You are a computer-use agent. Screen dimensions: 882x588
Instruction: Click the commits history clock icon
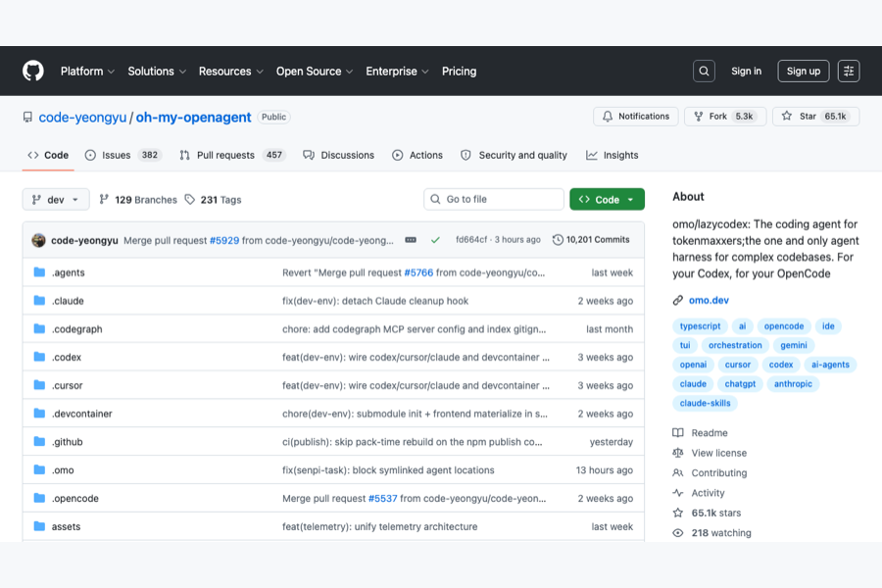[x=558, y=240]
